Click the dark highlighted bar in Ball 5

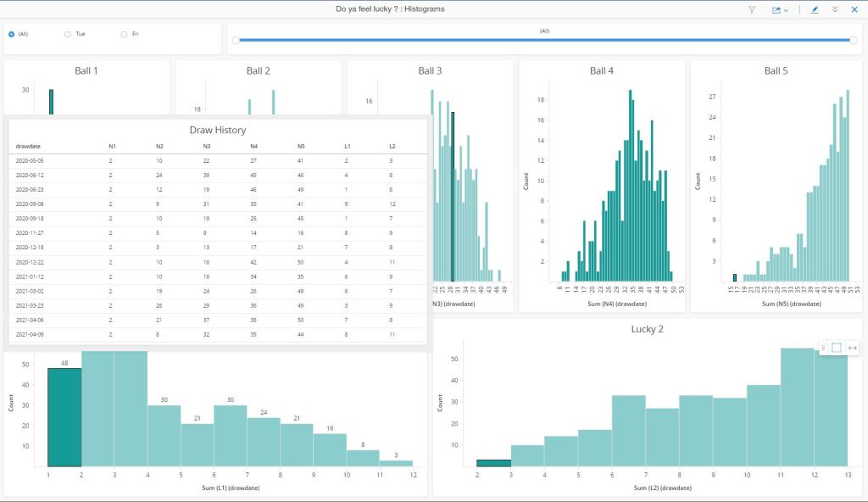coord(735,277)
